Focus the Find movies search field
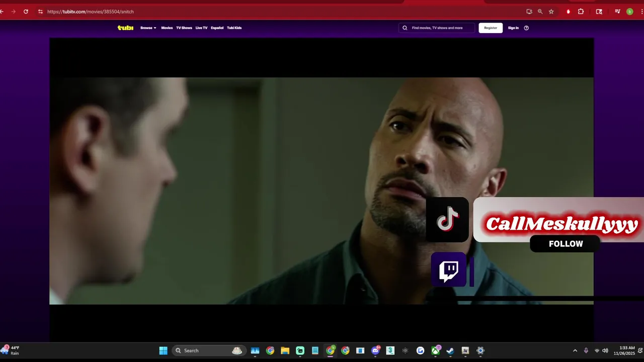 click(437, 28)
